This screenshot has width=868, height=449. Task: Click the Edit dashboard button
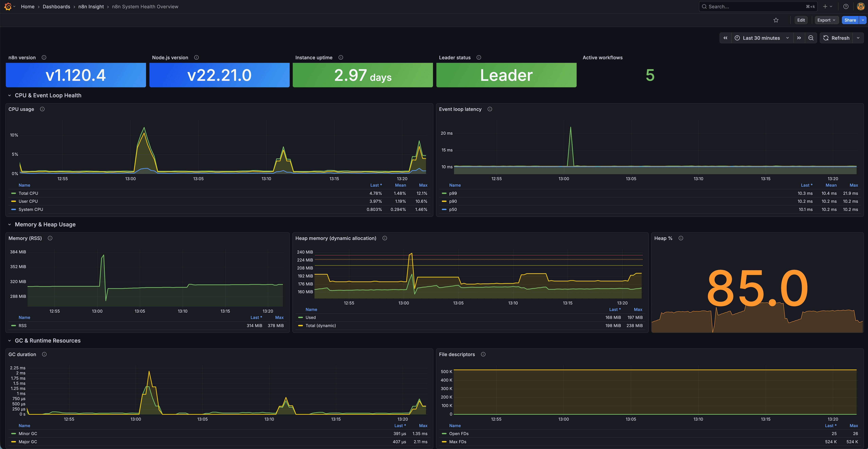coord(801,20)
